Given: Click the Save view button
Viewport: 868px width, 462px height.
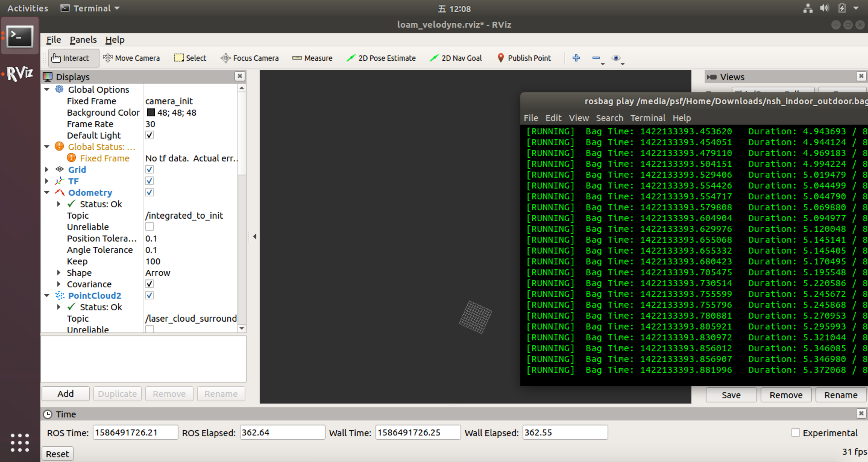Looking at the screenshot, I should coord(731,395).
